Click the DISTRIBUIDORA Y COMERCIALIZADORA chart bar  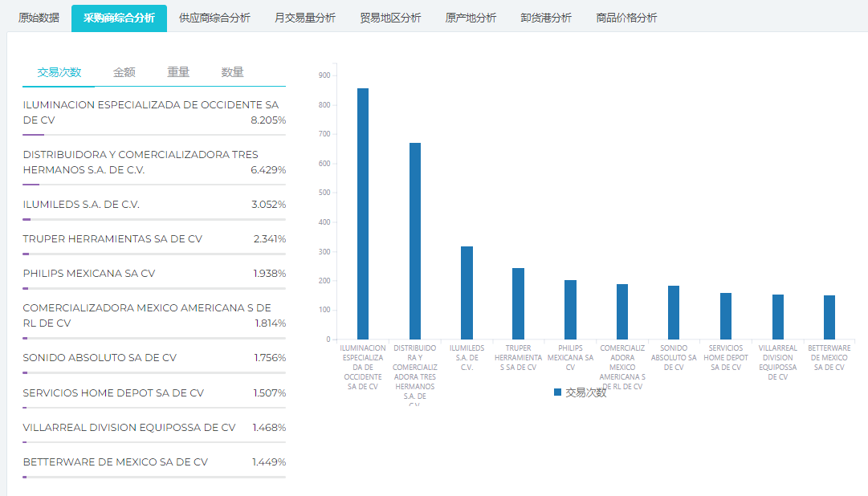pos(415,241)
